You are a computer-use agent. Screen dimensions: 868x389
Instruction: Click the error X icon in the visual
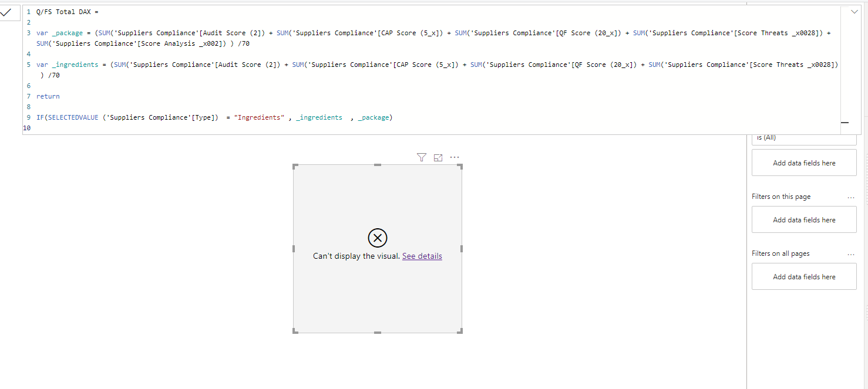tap(378, 238)
